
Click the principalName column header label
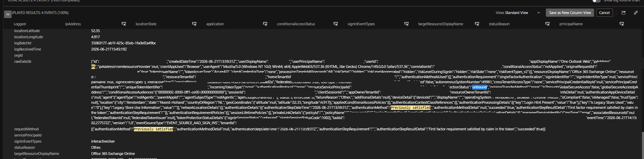(571, 24)
